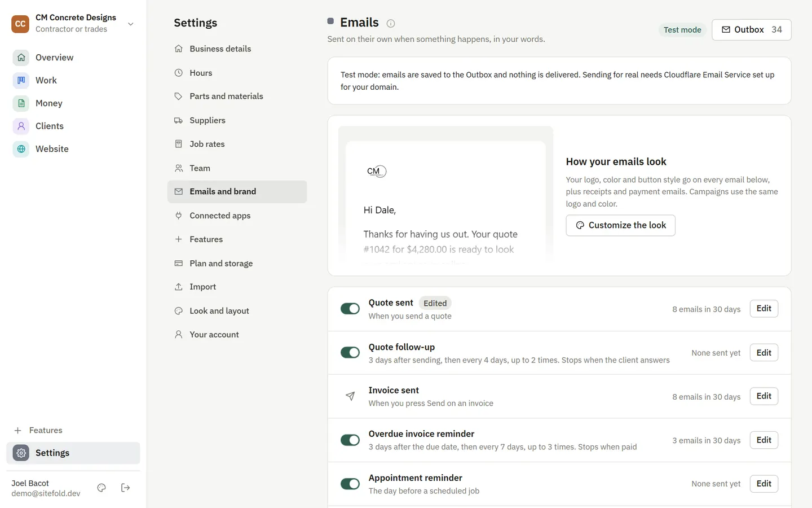Turn off the Quote sent toggle
812x508 pixels.
[350, 309]
